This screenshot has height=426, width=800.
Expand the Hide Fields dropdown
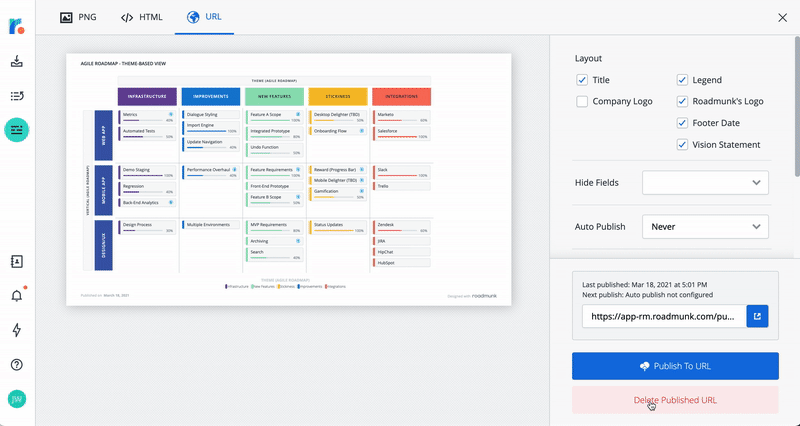click(x=705, y=183)
